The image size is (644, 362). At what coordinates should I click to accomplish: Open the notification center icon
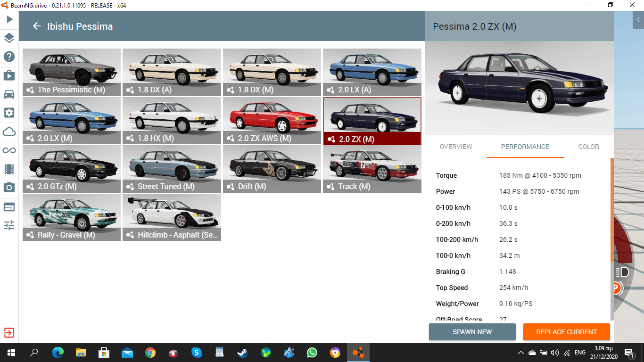tap(629, 353)
